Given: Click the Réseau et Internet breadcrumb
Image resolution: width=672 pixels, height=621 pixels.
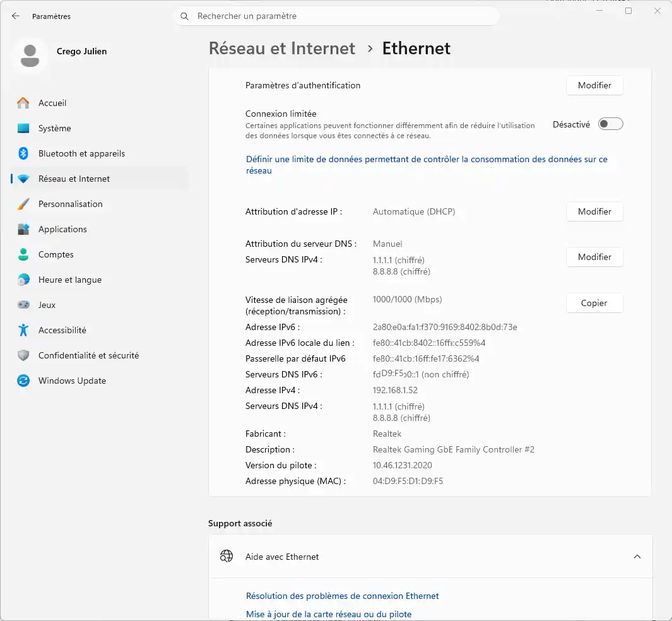Looking at the screenshot, I should (x=282, y=49).
